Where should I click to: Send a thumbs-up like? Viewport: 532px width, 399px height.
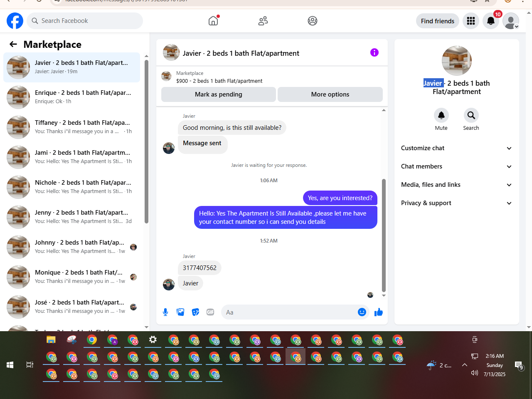(378, 312)
